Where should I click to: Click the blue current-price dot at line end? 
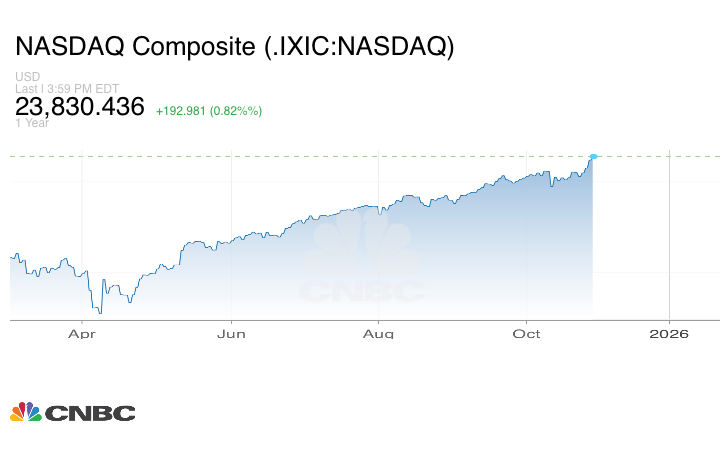click(x=593, y=157)
